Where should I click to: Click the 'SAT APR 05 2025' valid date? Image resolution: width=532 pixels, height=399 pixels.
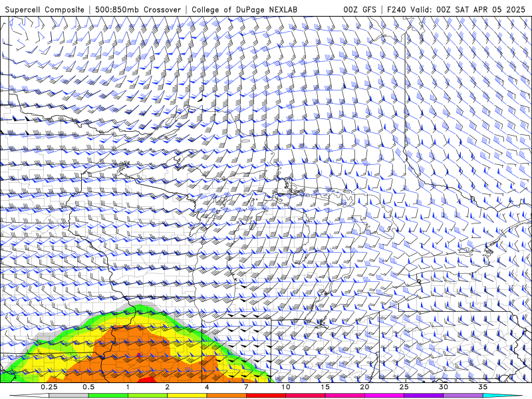(x=490, y=9)
